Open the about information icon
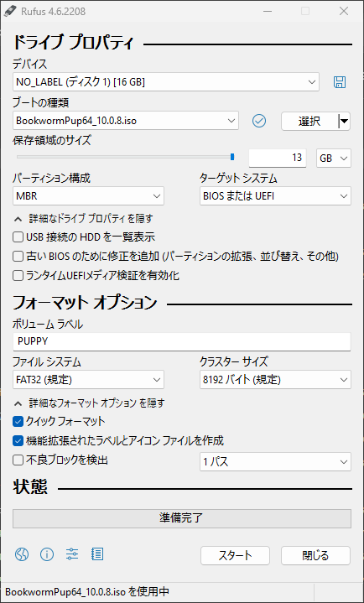 click(x=47, y=554)
